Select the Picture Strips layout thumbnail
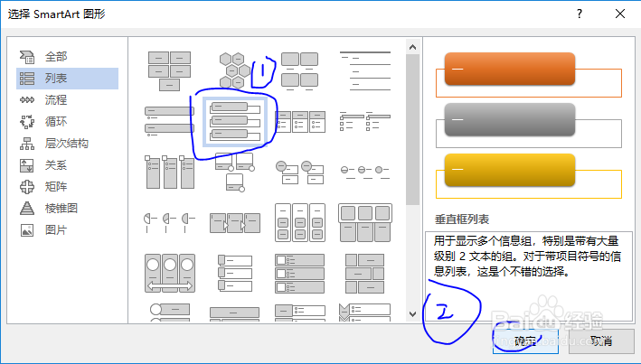The height and width of the screenshot is (364, 641). [x=235, y=273]
